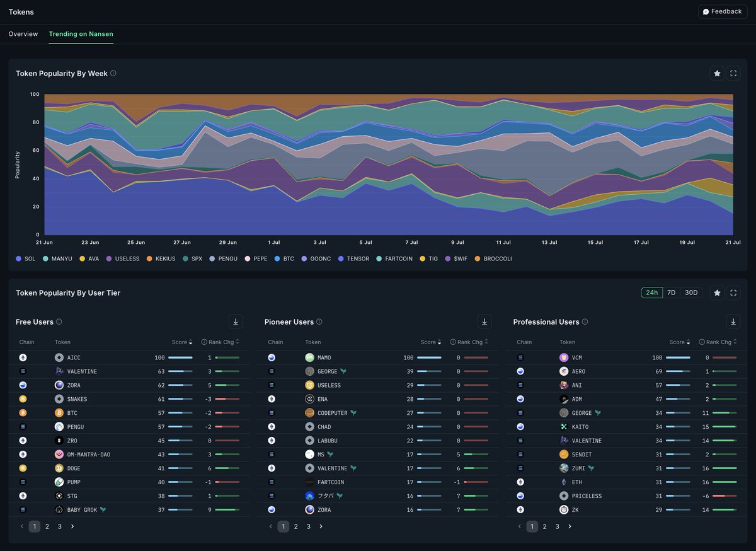The width and height of the screenshot is (756, 551).
Task: Download the Free Users table
Action: click(236, 322)
